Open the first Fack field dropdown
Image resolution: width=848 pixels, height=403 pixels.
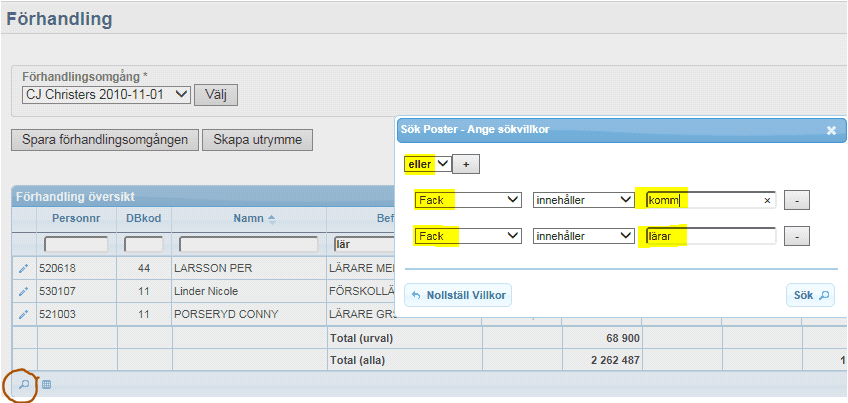(467, 200)
